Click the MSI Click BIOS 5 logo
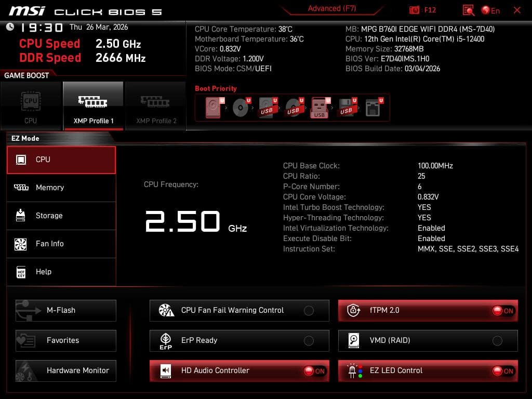This screenshot has height=399, width=532. click(x=86, y=11)
